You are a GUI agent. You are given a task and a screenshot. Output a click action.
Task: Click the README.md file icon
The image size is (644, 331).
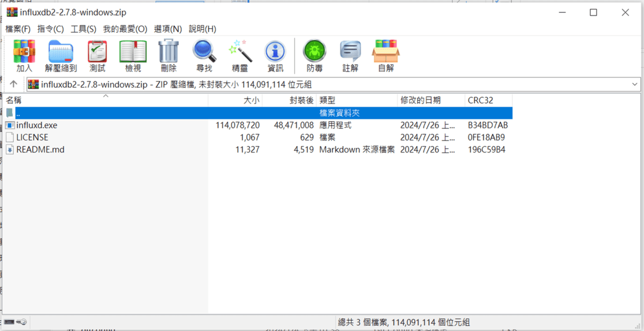coord(10,150)
